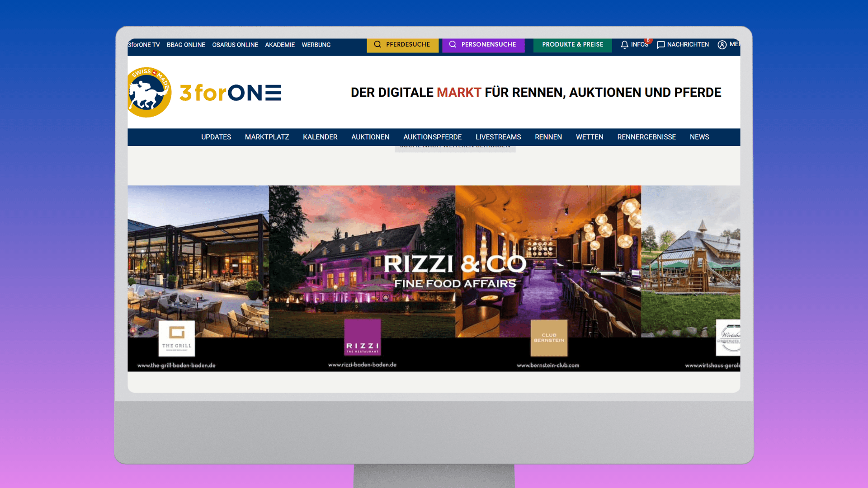
Task: Open the Kalender navigation item
Action: point(320,137)
